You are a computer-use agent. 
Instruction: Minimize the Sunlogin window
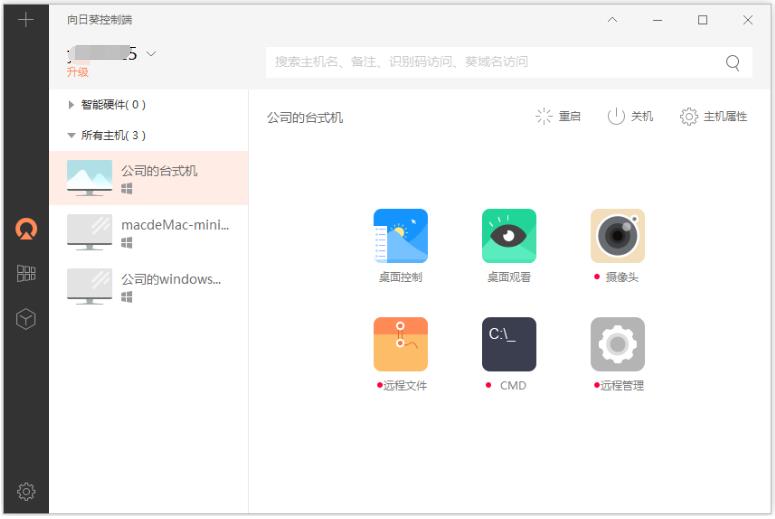[x=657, y=20]
